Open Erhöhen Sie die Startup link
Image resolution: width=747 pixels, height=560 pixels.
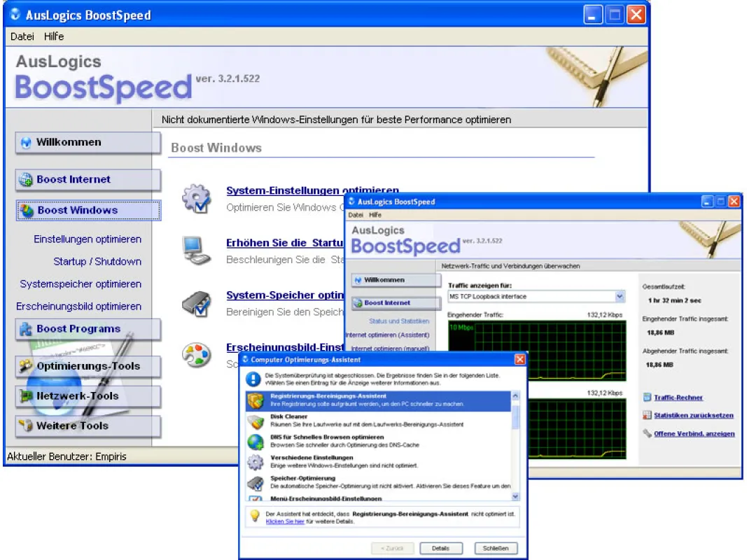click(285, 243)
